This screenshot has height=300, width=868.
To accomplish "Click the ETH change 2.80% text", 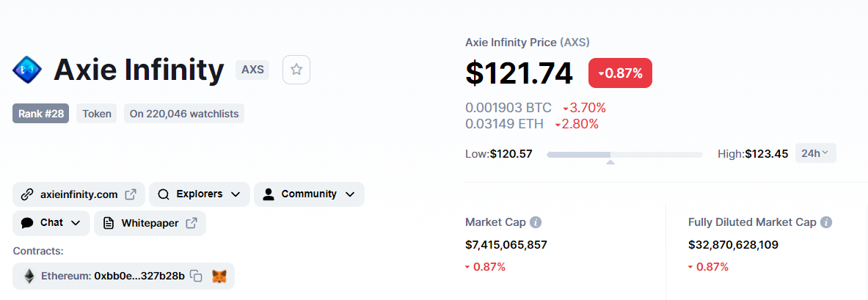I will [577, 124].
